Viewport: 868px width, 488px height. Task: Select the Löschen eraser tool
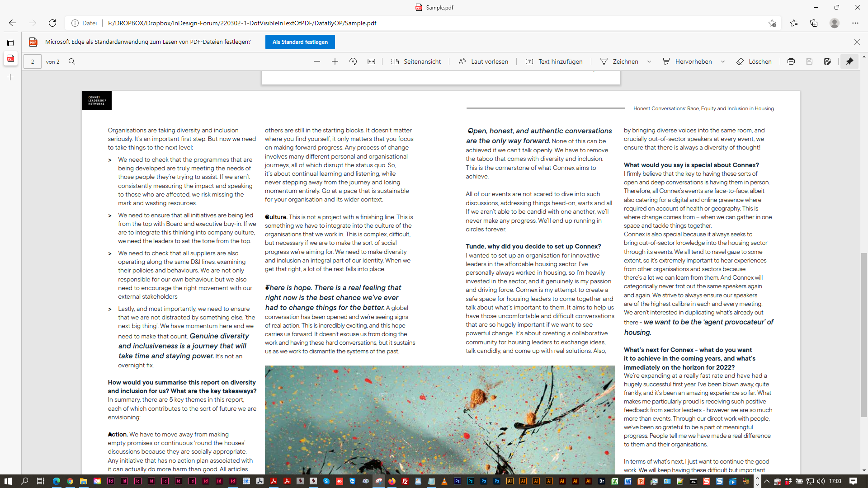[754, 61]
